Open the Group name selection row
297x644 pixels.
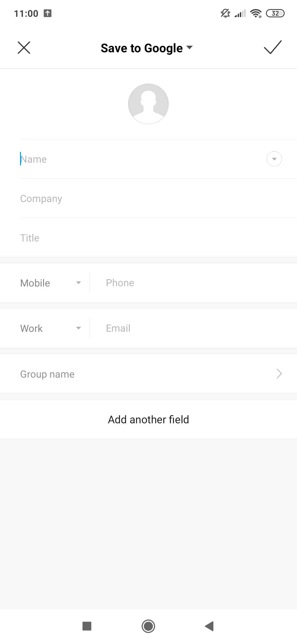pyautogui.click(x=148, y=374)
